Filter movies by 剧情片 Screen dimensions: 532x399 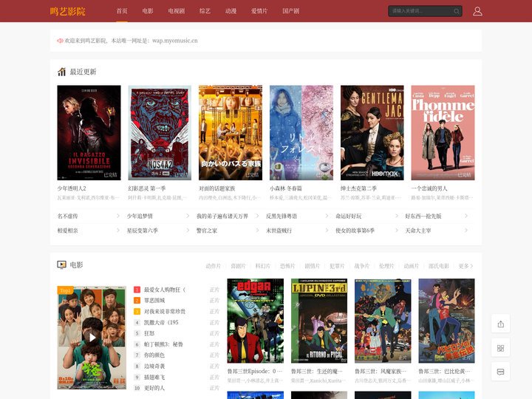[312, 266]
